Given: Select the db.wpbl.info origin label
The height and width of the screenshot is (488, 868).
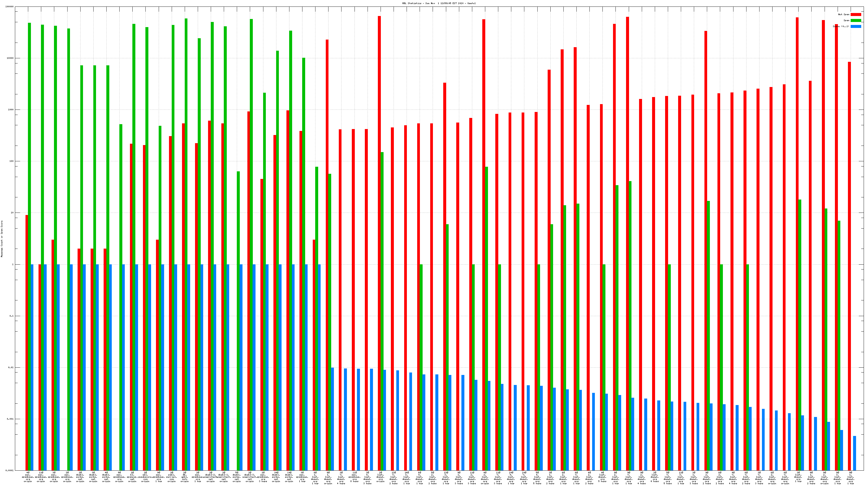Looking at the screenshot, I should (x=185, y=477).
